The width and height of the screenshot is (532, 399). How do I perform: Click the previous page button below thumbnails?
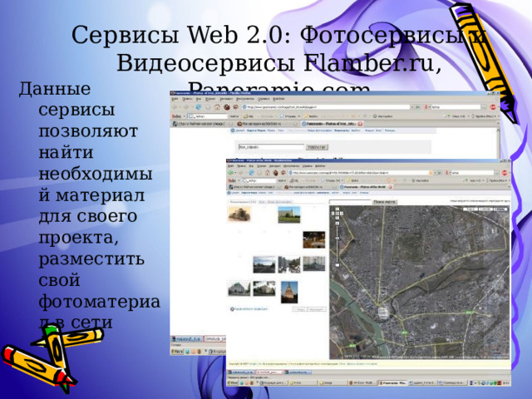point(299,309)
